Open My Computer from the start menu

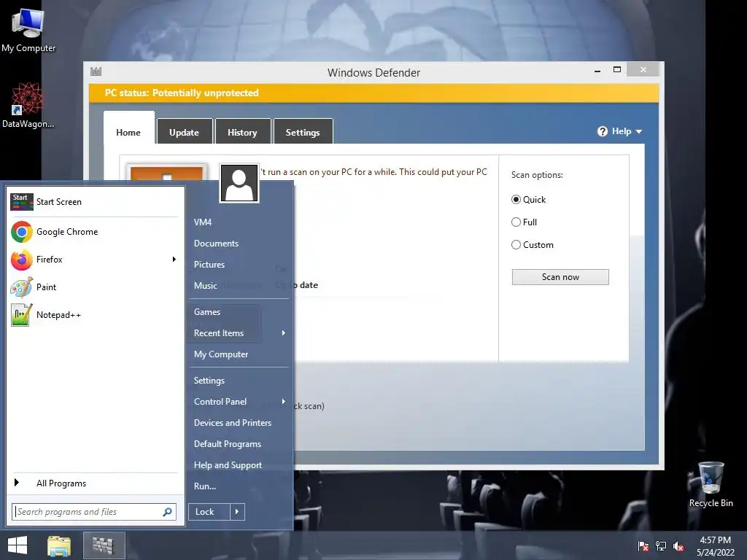tap(221, 354)
